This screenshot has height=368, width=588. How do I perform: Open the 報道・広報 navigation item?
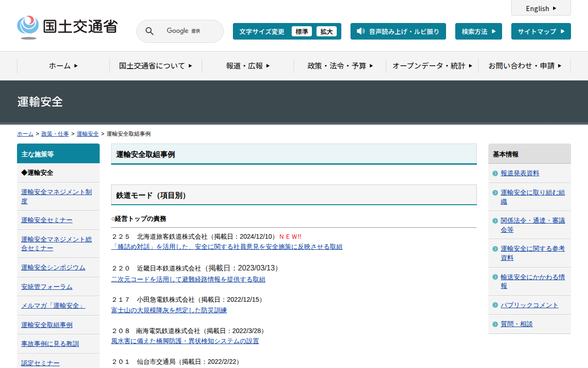click(x=248, y=66)
